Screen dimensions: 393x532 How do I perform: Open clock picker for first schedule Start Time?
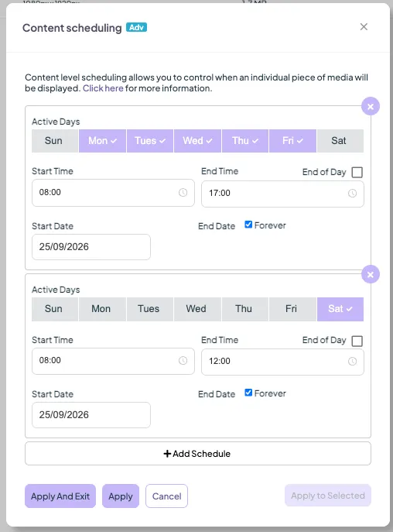pos(183,192)
